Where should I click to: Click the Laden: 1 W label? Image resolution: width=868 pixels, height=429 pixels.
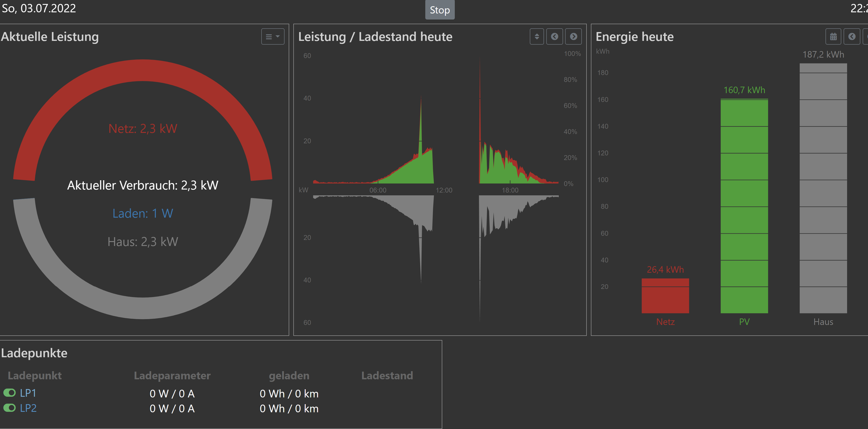pyautogui.click(x=143, y=213)
